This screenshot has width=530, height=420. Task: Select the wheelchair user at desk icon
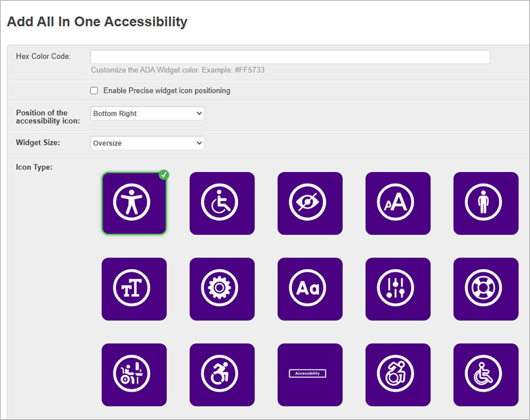click(134, 375)
